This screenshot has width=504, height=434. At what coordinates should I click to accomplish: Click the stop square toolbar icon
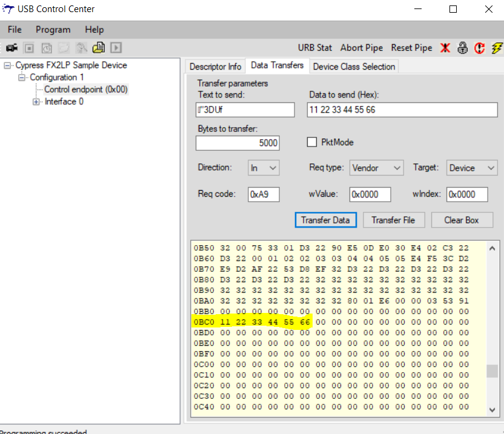(29, 48)
